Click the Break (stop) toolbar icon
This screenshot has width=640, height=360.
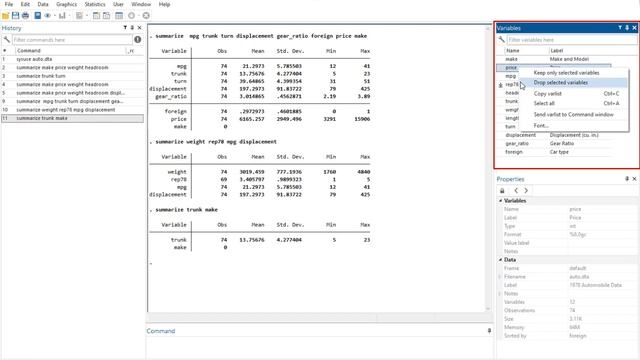tap(146, 16)
